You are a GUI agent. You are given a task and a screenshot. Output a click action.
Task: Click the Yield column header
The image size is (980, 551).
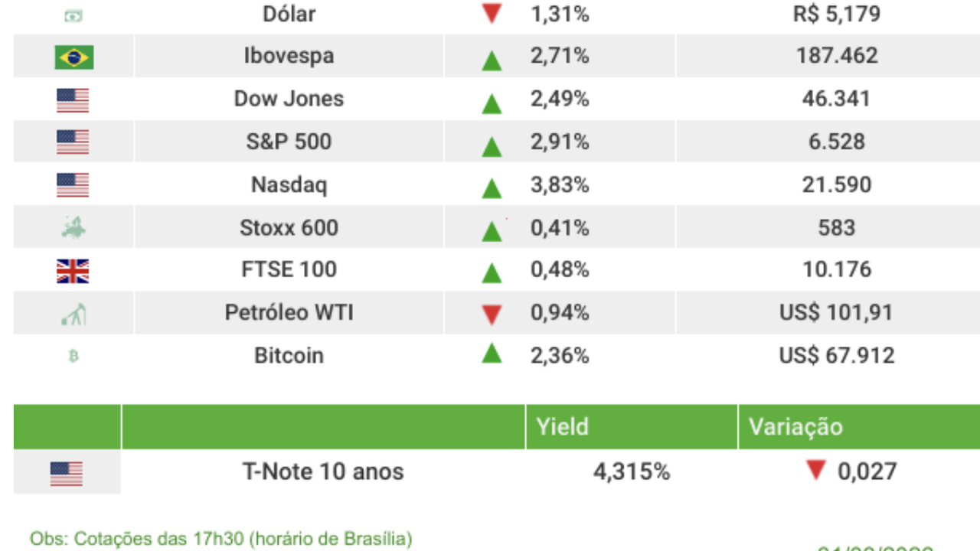tap(563, 426)
